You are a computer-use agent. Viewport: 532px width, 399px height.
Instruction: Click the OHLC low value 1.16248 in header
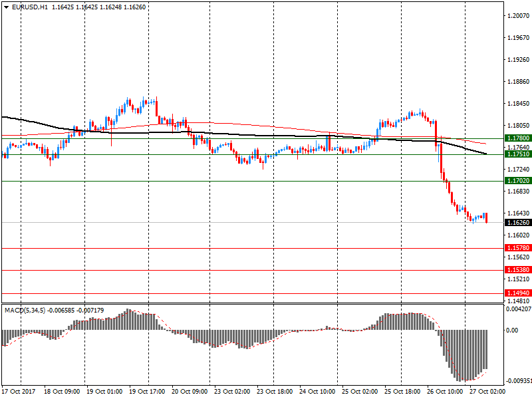[x=110, y=7]
